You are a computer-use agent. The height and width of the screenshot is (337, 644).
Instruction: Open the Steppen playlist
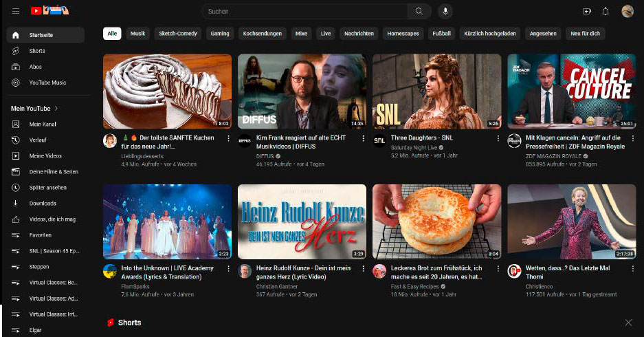point(45,267)
